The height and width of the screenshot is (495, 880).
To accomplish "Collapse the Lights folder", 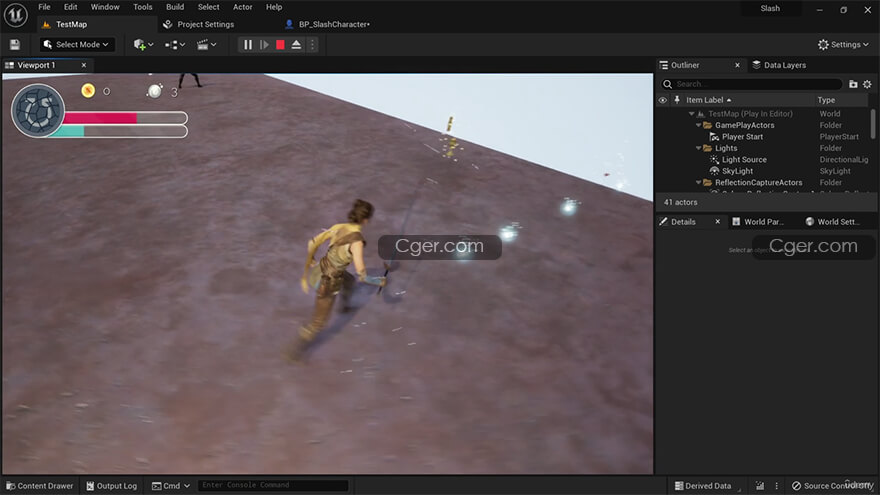I will (699, 148).
